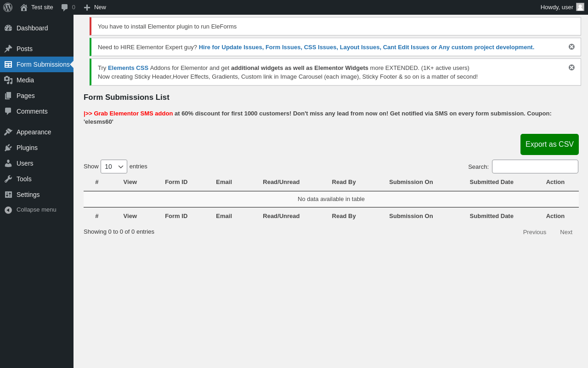Dismiss the Elements CSS addons notice
This screenshot has height=368, width=588.
click(x=571, y=68)
